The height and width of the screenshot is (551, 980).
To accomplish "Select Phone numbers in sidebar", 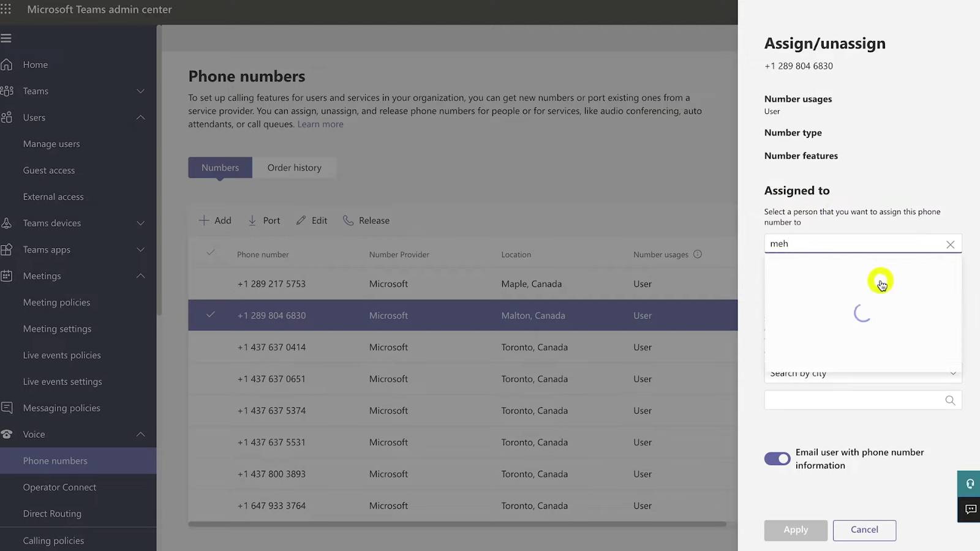I will [x=78, y=461].
